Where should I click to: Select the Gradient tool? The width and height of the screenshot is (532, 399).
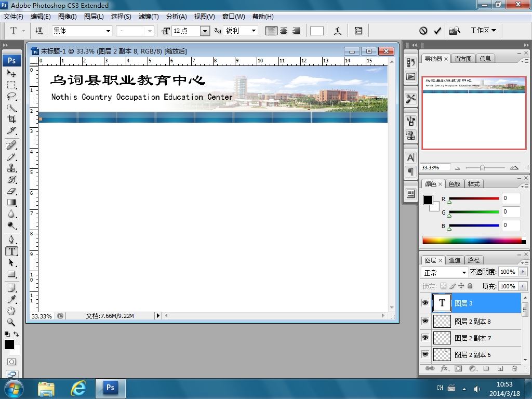tap(11, 203)
